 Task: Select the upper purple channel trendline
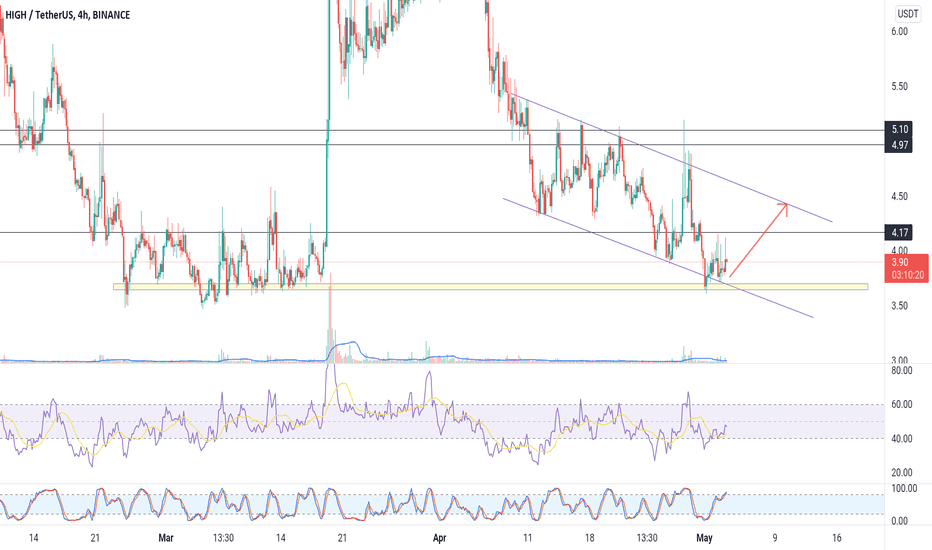[x=672, y=158]
